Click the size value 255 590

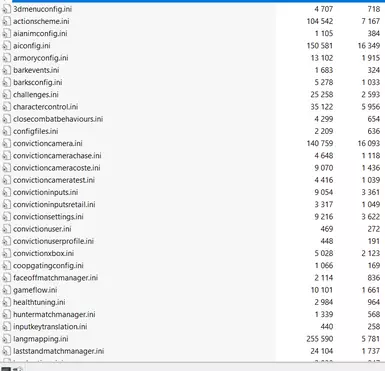pyautogui.click(x=320, y=339)
